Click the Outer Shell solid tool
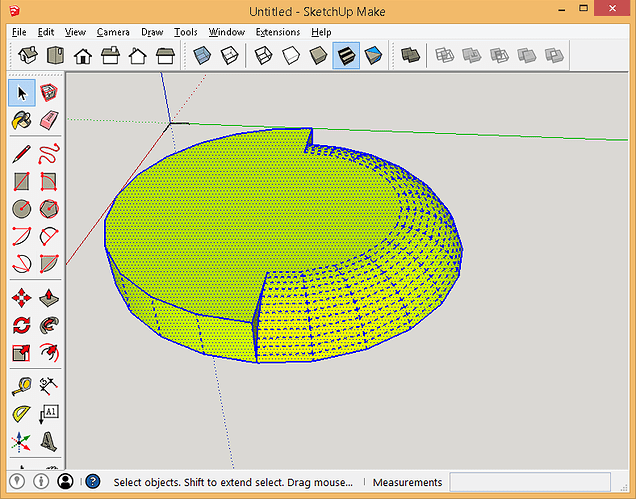The image size is (636, 499). pyautogui.click(x=410, y=56)
